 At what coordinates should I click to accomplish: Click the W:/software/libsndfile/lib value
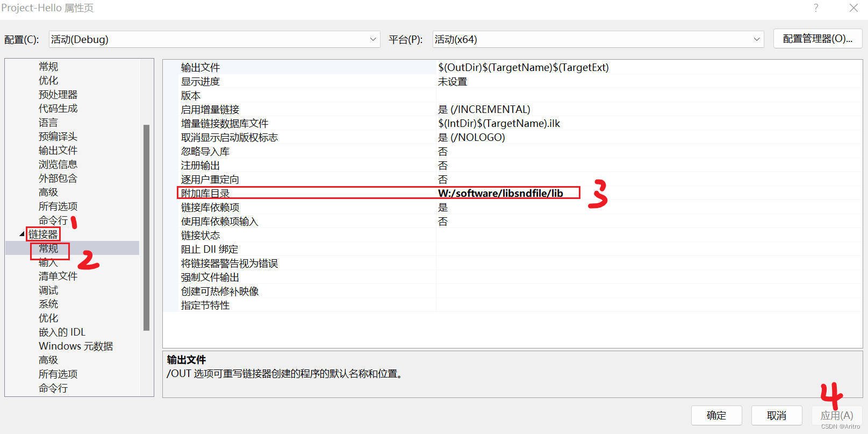pos(501,194)
